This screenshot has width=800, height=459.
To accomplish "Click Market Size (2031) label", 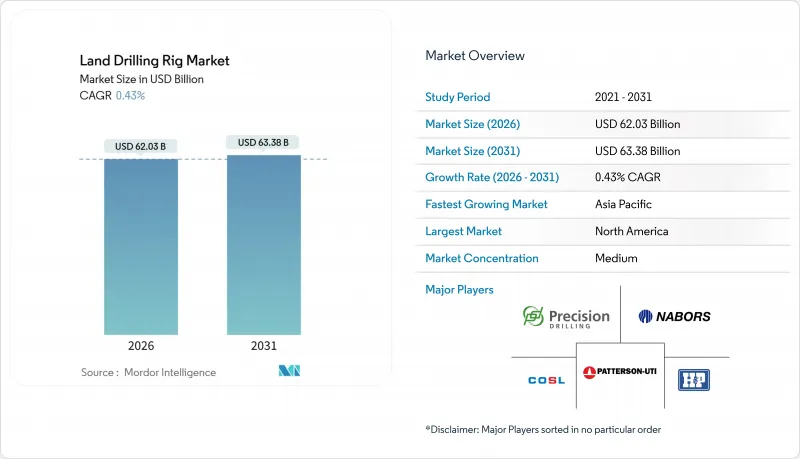I will (472, 151).
